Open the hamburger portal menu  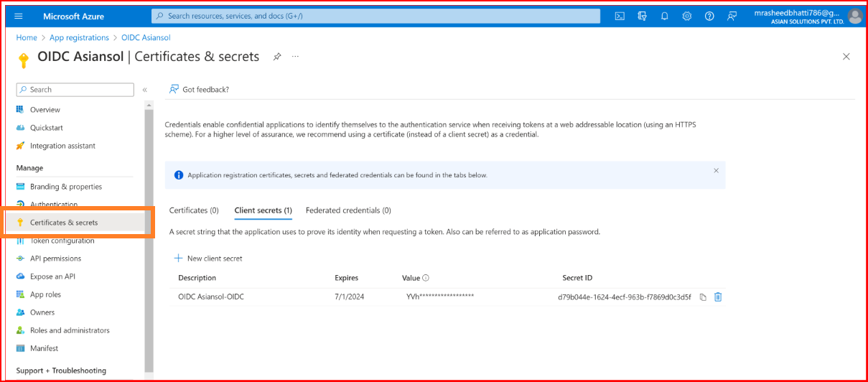[x=19, y=16]
